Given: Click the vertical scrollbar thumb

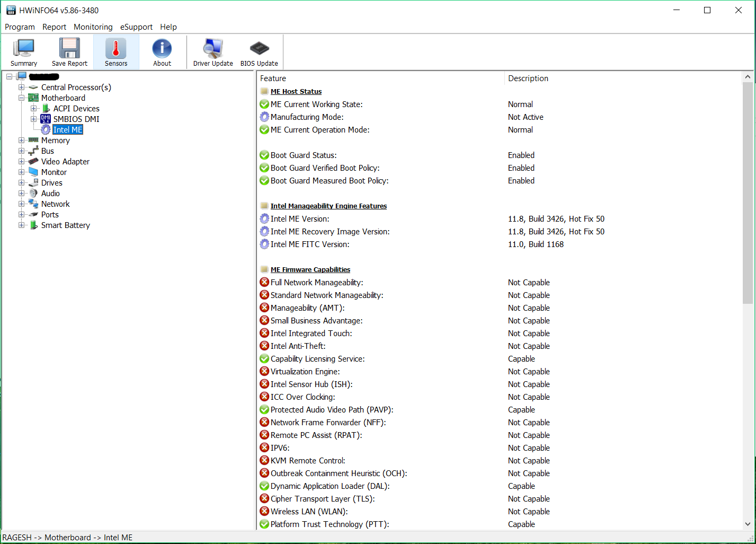Looking at the screenshot, I should 748,193.
